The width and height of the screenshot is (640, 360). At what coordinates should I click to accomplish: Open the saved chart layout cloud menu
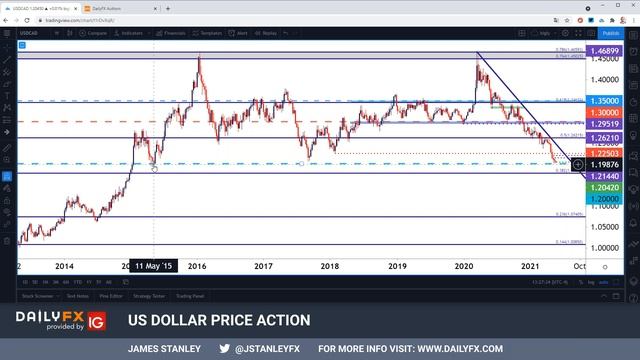[541, 33]
